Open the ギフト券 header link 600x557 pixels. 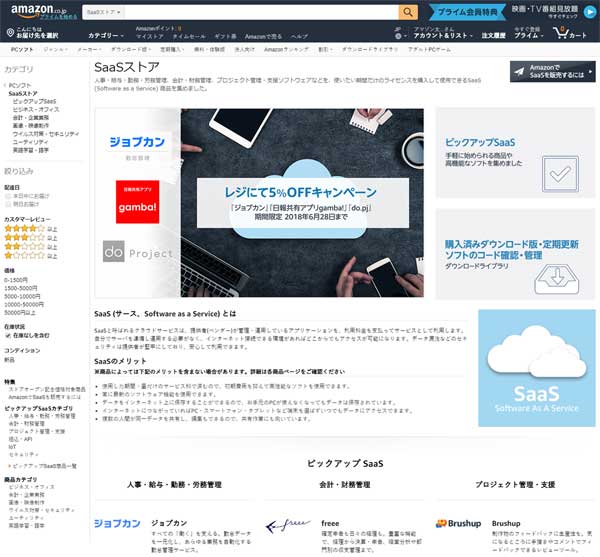click(225, 36)
